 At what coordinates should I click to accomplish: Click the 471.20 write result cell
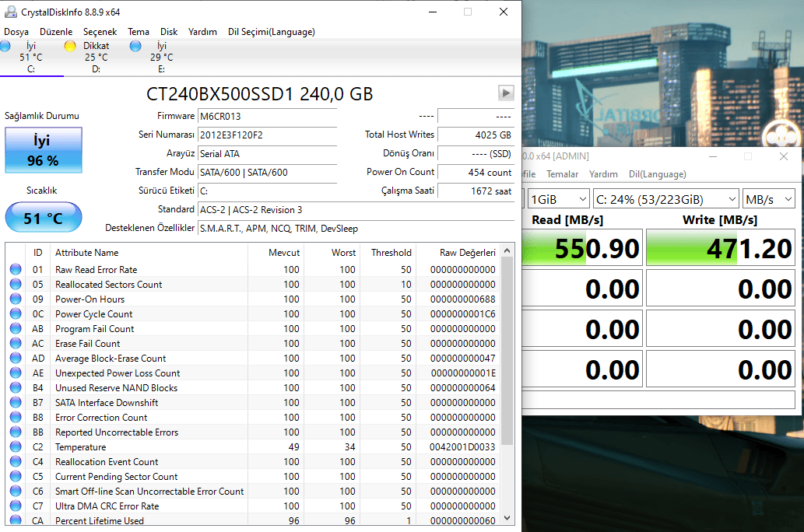tap(721, 247)
